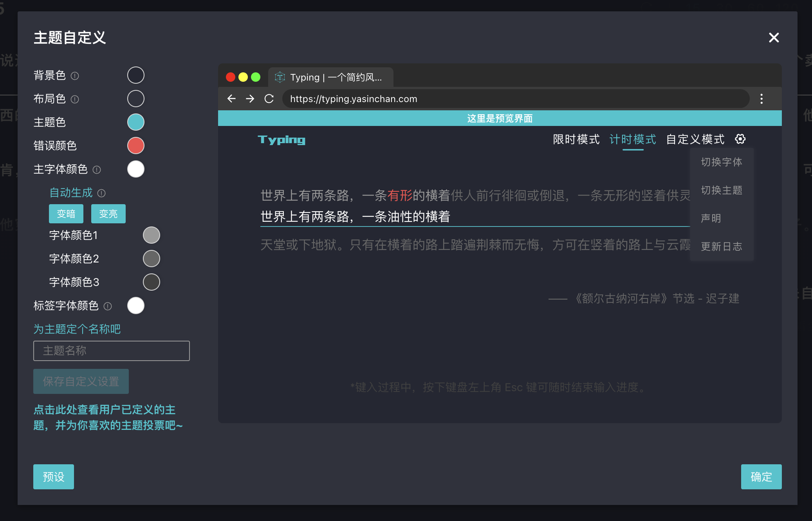
Task: Open 更新日志 from the dropdown menu
Action: tap(722, 246)
